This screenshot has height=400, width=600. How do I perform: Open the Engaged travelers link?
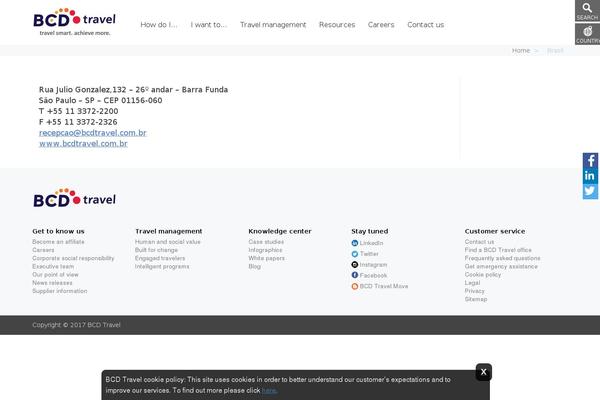(160, 258)
